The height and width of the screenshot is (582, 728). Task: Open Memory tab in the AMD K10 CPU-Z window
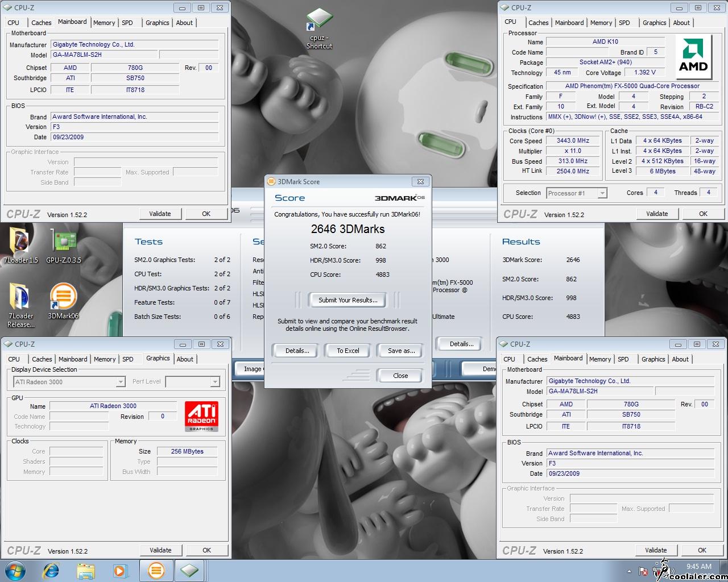(x=601, y=23)
